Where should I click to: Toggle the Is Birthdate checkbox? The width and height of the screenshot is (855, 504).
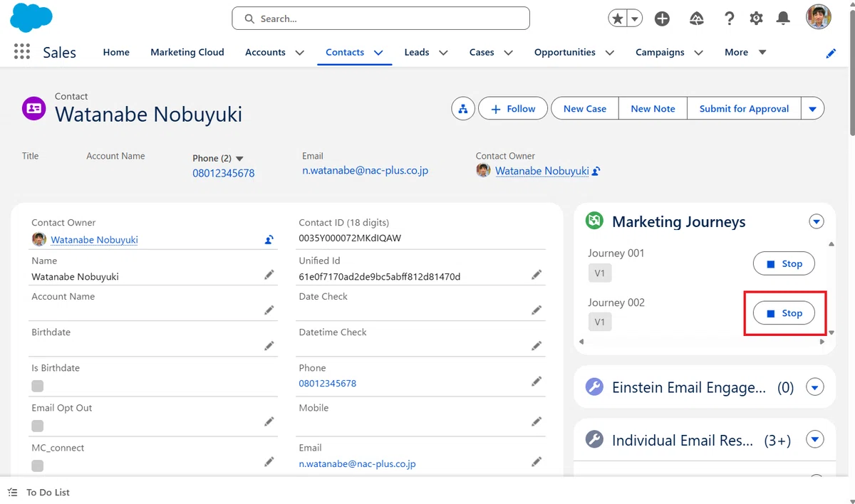(x=38, y=386)
